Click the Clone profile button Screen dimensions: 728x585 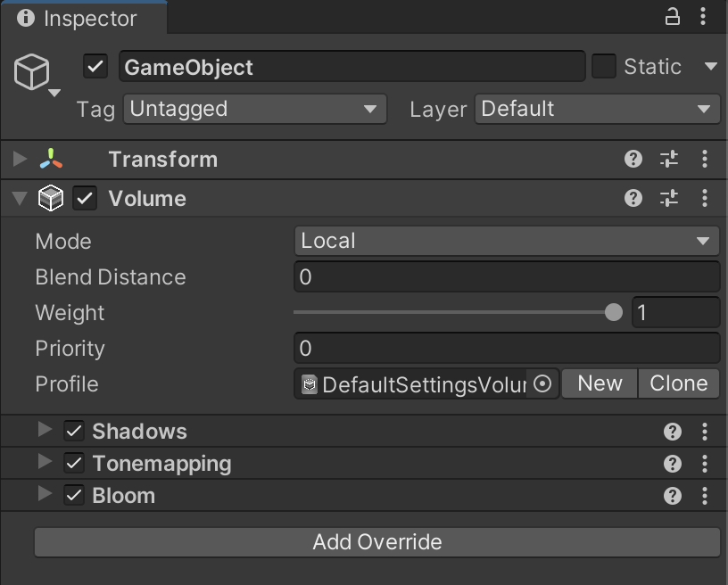[x=678, y=383]
